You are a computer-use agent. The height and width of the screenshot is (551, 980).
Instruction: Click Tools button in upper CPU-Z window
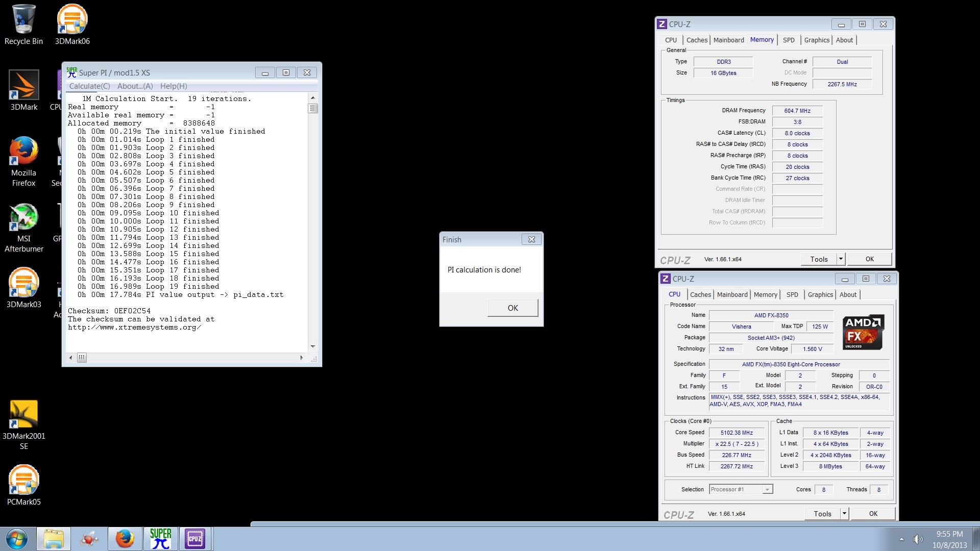coord(819,259)
